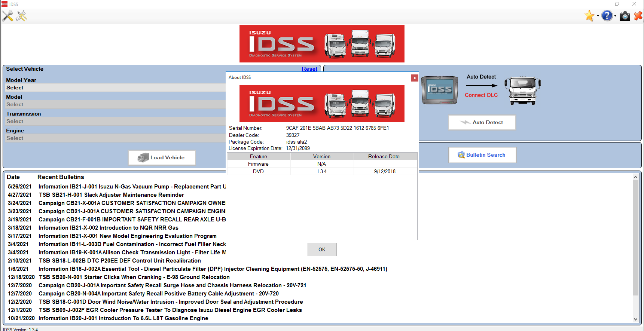Screen dimensions: 644x331
Task: Click the serial number value
Action: 338,128
